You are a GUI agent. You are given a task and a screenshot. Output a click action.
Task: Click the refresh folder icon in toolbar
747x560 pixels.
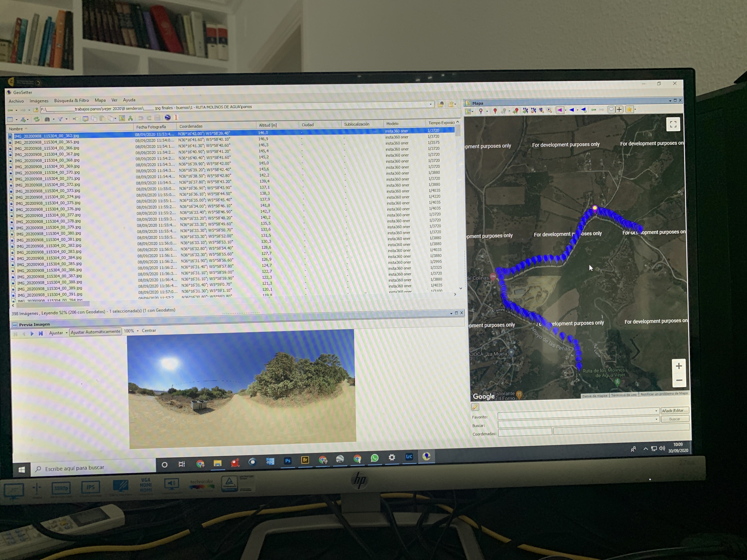36,119
